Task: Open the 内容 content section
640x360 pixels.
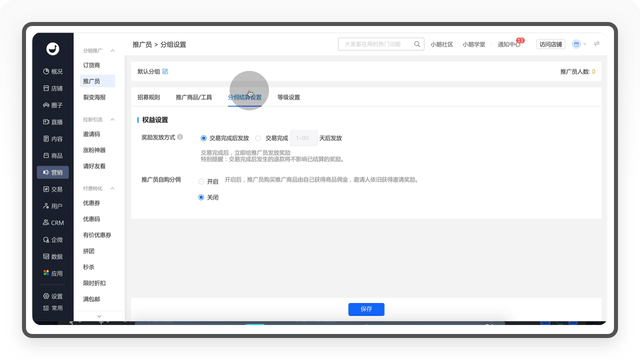Action: click(x=53, y=139)
